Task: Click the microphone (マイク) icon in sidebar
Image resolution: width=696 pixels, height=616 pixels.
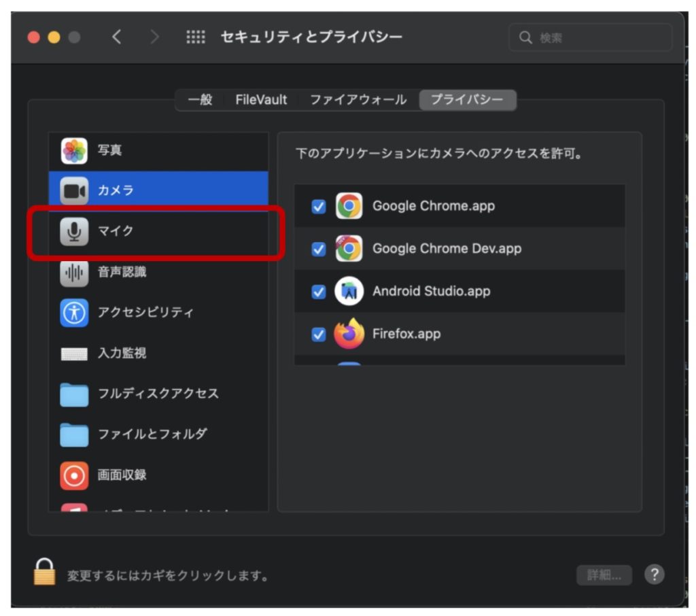Action: [74, 232]
